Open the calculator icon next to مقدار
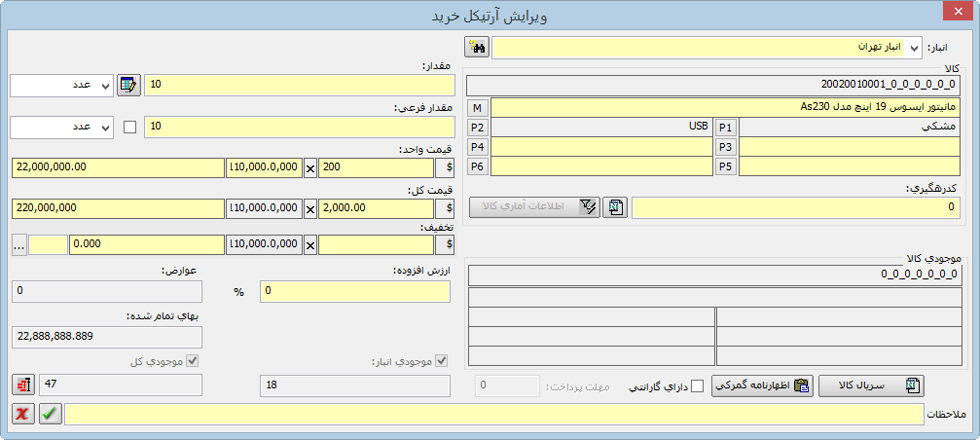Image resolution: width=980 pixels, height=440 pixels. coord(128,85)
